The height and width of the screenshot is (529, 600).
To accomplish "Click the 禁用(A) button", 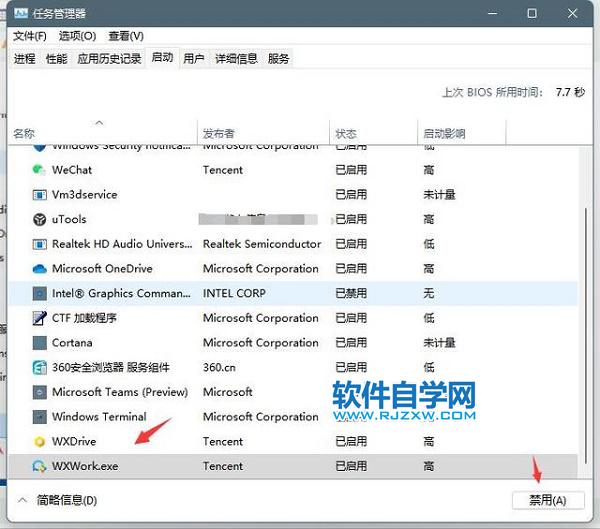I will coord(548,500).
